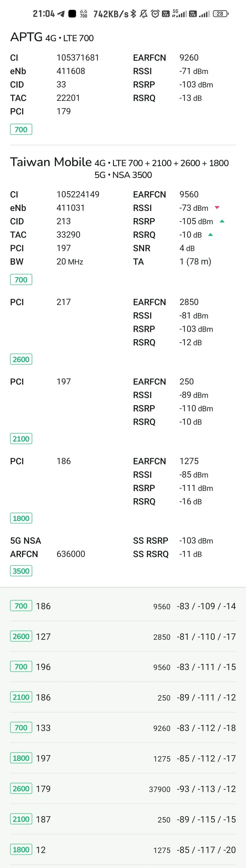The image size is (246, 868).
Task: Tap the red RSSI down-trend arrow
Action: 217,208
